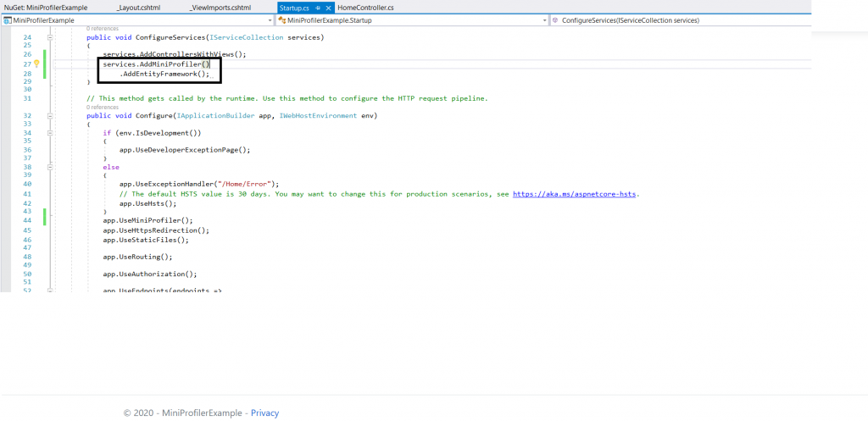Collapse the Configure method at line 32
This screenshot has height=421, width=868.
click(50, 116)
